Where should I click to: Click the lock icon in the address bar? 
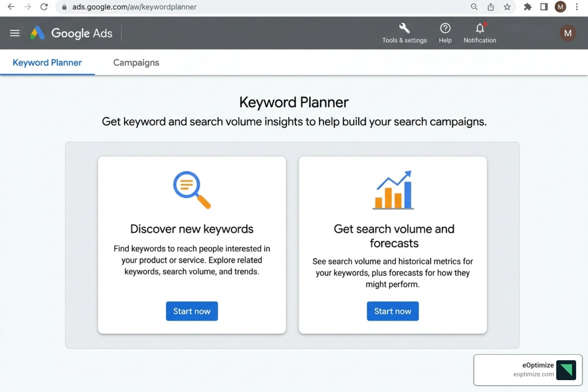pyautogui.click(x=64, y=7)
